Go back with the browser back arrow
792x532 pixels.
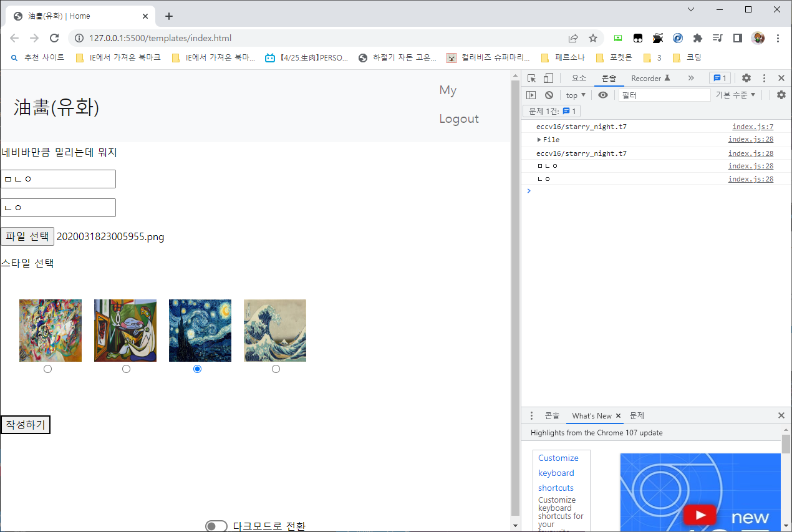click(14, 38)
